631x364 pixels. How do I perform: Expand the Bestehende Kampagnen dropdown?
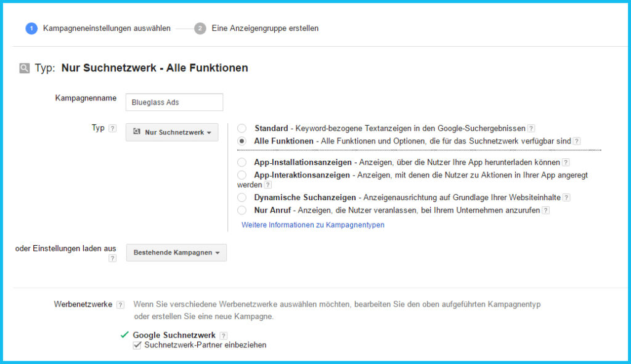[176, 253]
